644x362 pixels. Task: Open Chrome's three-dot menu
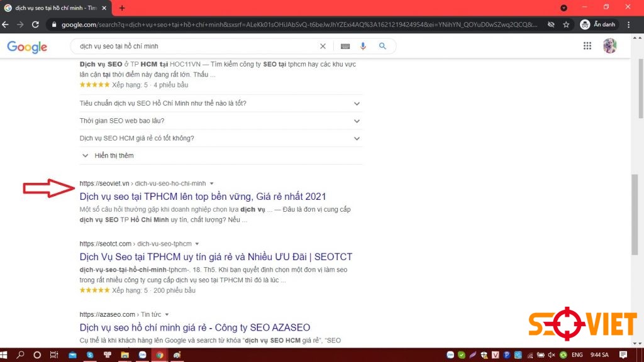pos(627,25)
